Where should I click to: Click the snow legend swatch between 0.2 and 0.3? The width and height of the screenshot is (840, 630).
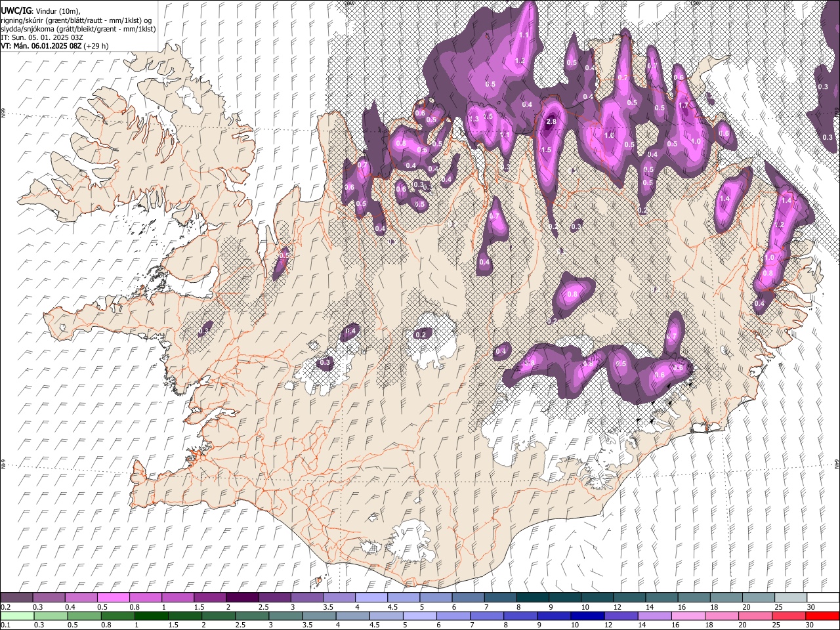pos(16,598)
